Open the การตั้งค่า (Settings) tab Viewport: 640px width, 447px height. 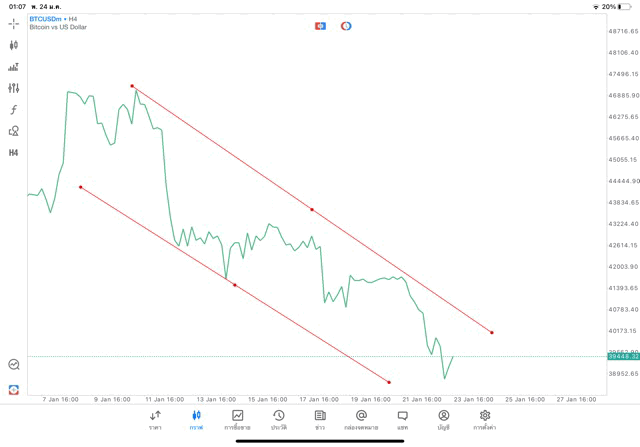pos(485,419)
